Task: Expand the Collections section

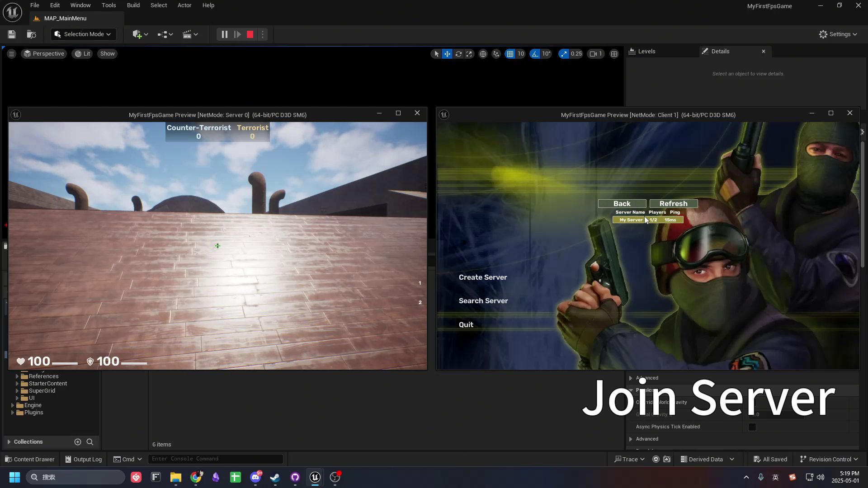Action: pos(9,442)
